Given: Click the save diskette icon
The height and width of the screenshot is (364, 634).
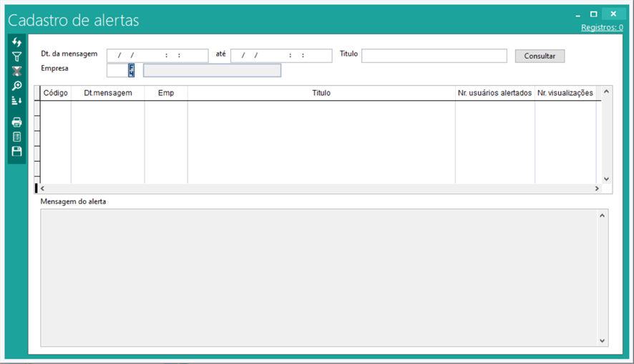Looking at the screenshot, I should pyautogui.click(x=17, y=152).
